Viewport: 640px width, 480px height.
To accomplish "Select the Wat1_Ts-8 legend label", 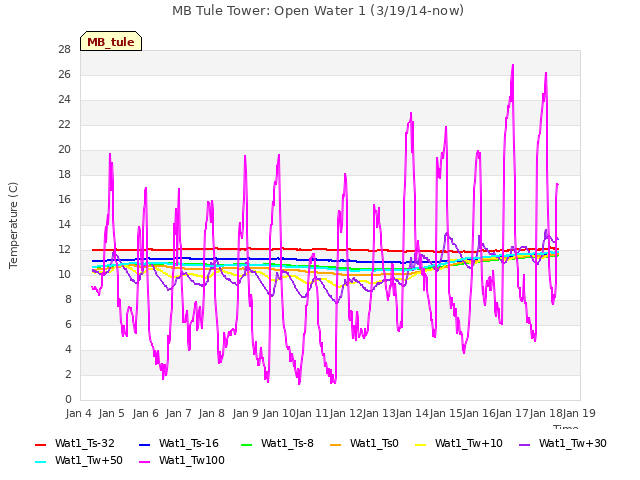I will coord(287,444).
